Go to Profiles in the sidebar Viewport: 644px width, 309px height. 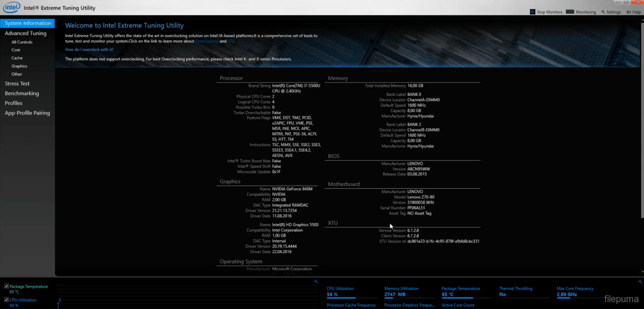click(x=13, y=103)
